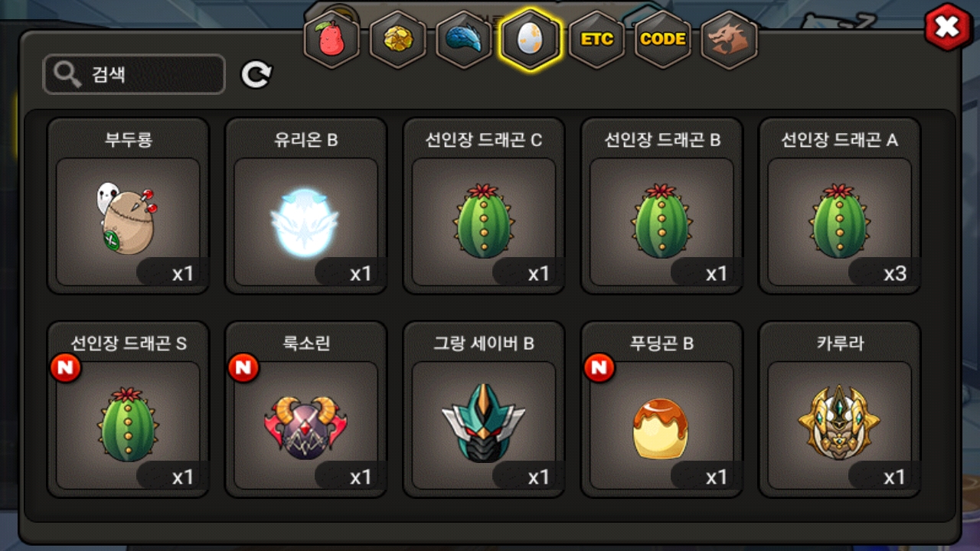
Task: Choose the 선인장 드래곤 C egg
Action: click(x=484, y=206)
